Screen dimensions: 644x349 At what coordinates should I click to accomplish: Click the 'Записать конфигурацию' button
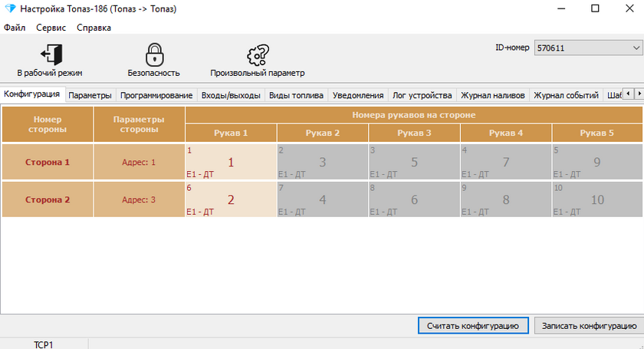click(x=589, y=325)
